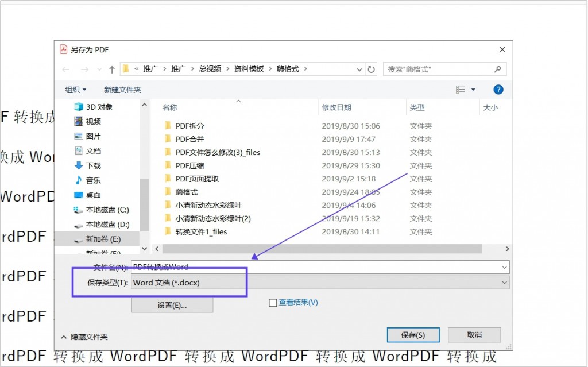Screen dimensions: 588x367
Task: Select the PDF页面提取 folder icon
Action: pyautogui.click(x=168, y=178)
